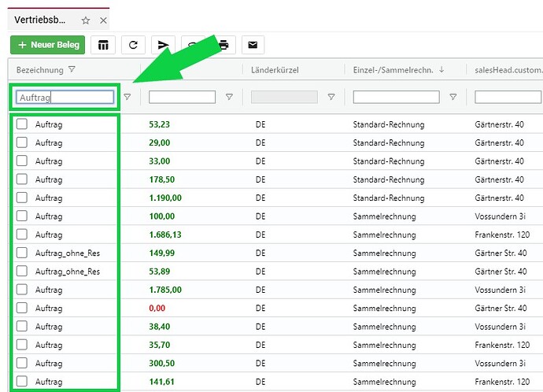The width and height of the screenshot is (543, 392).
Task: Click sort arrow in Einzel-/Sammelrechn. header
Action: [x=441, y=69]
